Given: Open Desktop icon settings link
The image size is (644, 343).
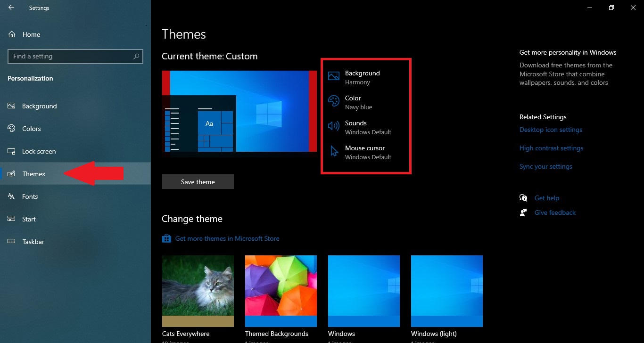Looking at the screenshot, I should click(x=551, y=130).
